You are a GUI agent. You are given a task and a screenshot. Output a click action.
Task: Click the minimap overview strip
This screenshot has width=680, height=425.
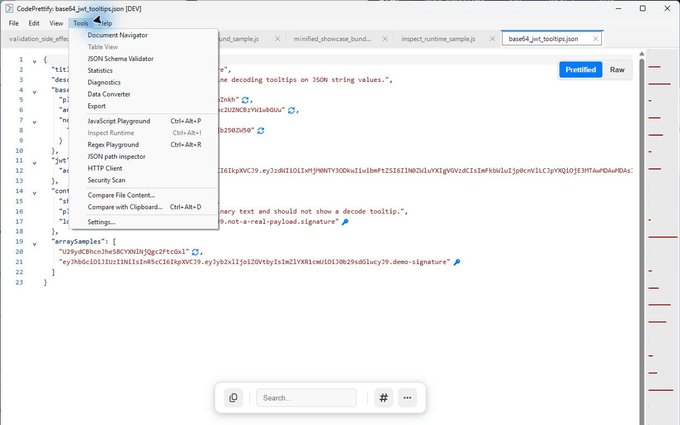662,236
